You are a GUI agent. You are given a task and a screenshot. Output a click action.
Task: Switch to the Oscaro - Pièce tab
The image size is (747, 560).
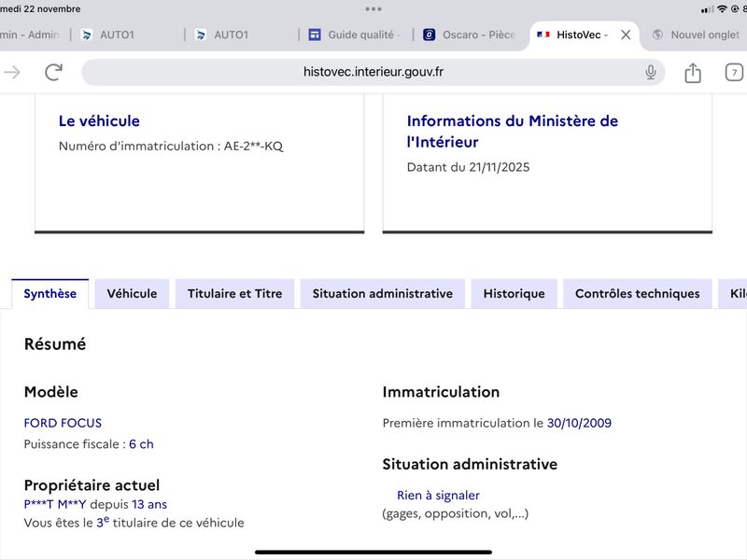pyautogui.click(x=470, y=35)
